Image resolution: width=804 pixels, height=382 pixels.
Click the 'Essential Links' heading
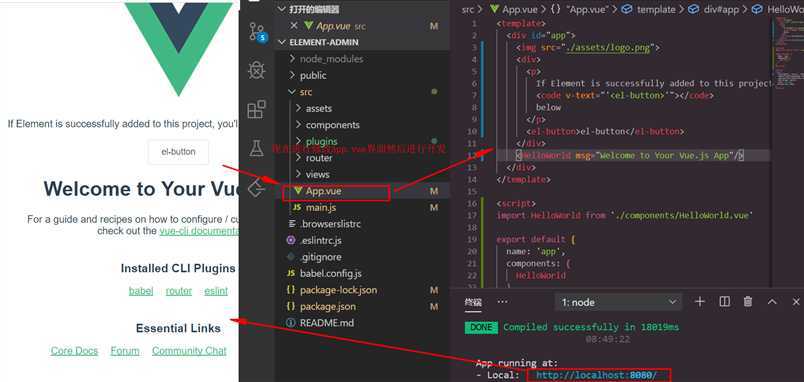(x=178, y=328)
